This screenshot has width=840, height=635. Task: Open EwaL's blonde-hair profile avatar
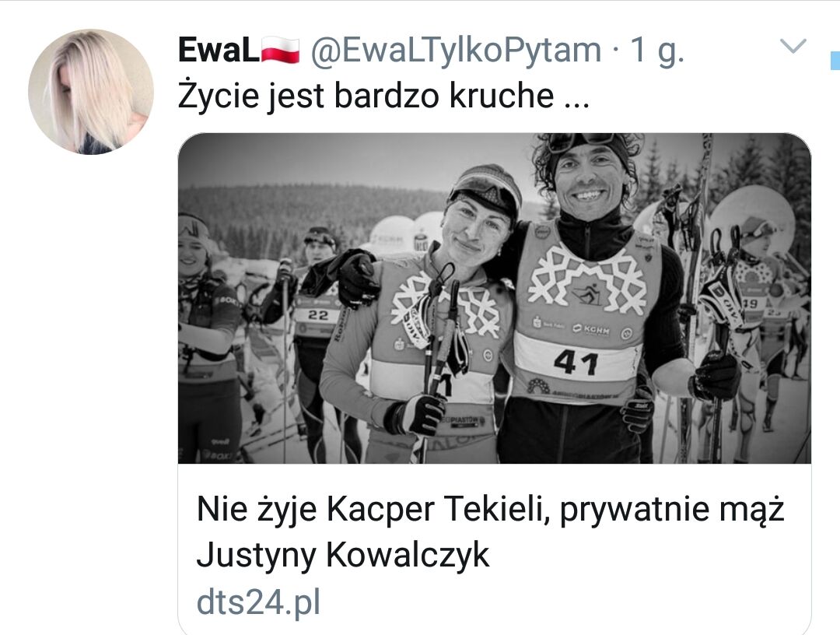coord(90,92)
